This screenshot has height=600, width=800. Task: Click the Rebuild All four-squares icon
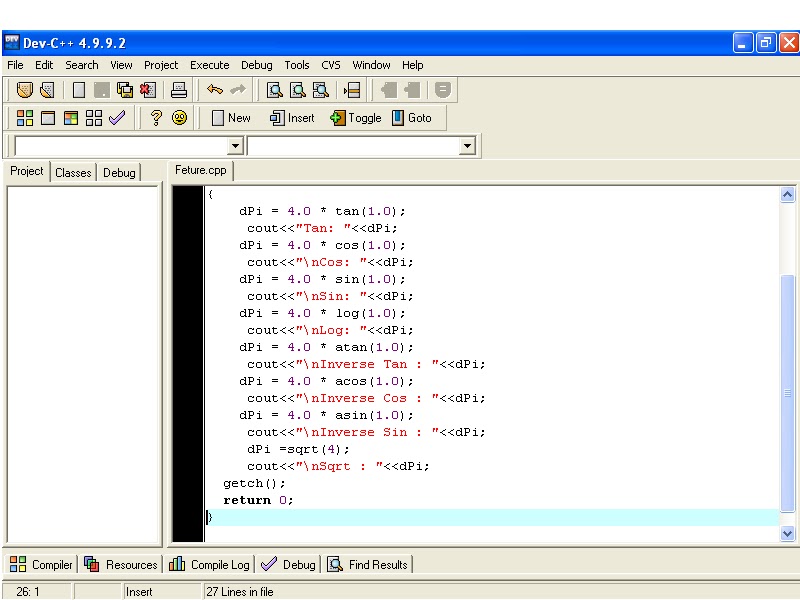click(94, 118)
